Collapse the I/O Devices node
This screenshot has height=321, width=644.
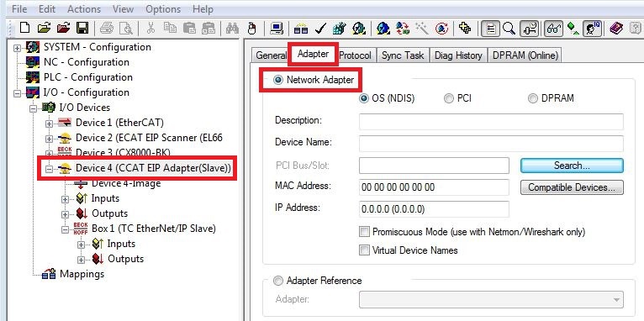34,108
